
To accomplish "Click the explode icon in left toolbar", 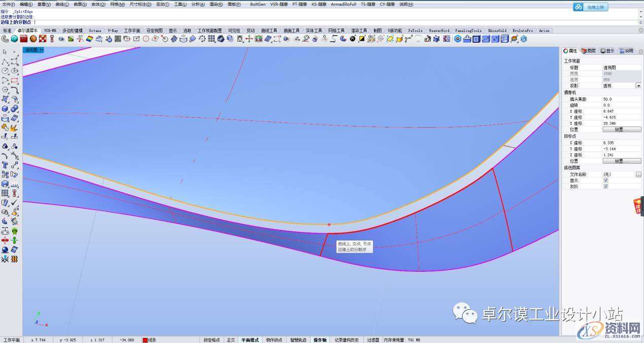I will point(14,127).
